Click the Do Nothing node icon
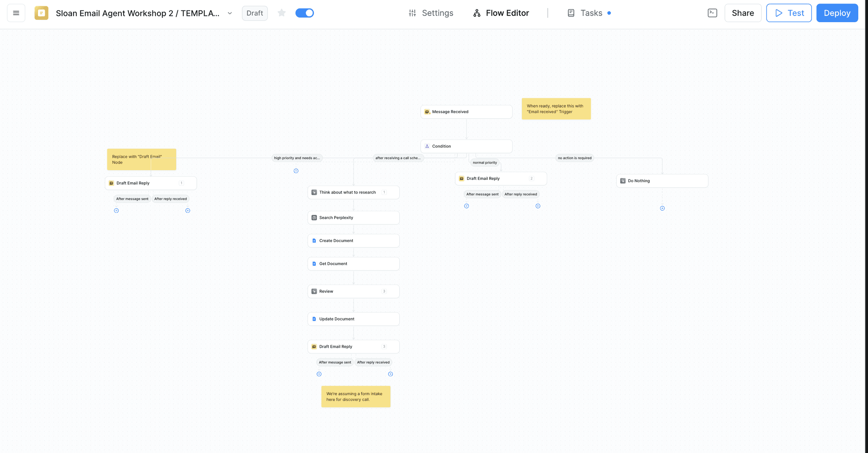Screen dimensions: 868x453 pos(623,181)
